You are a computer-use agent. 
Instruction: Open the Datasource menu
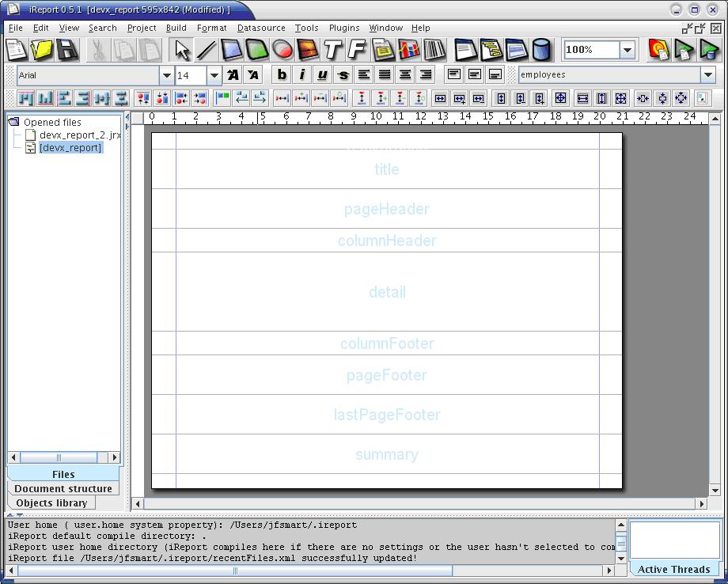click(x=261, y=28)
